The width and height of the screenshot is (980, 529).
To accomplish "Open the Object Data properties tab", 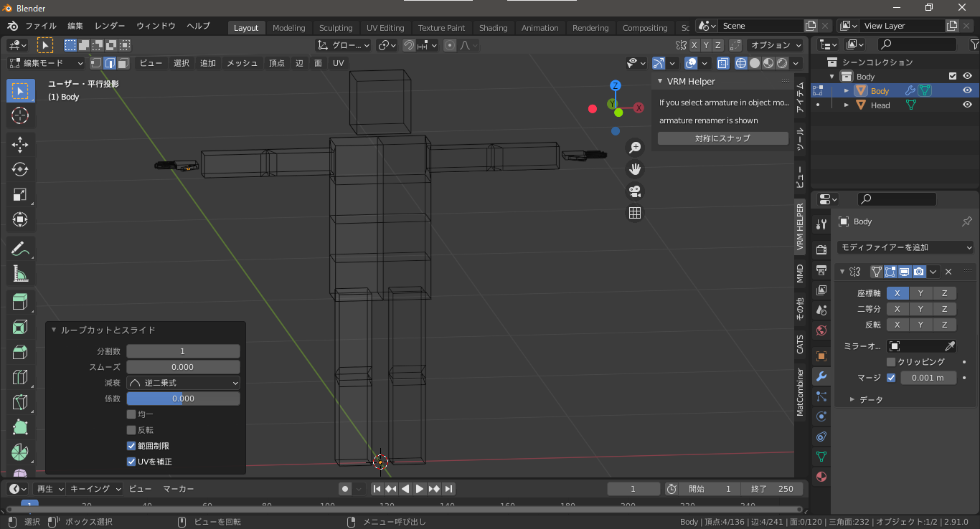I will tap(821, 456).
